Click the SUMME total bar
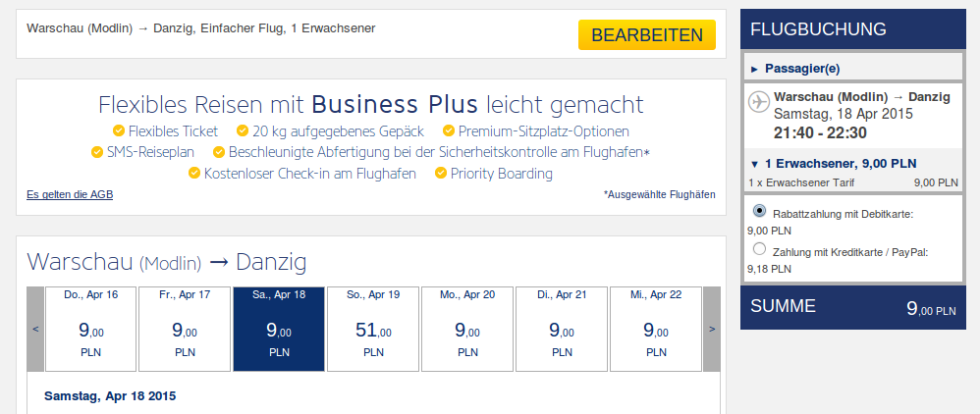 [x=853, y=307]
